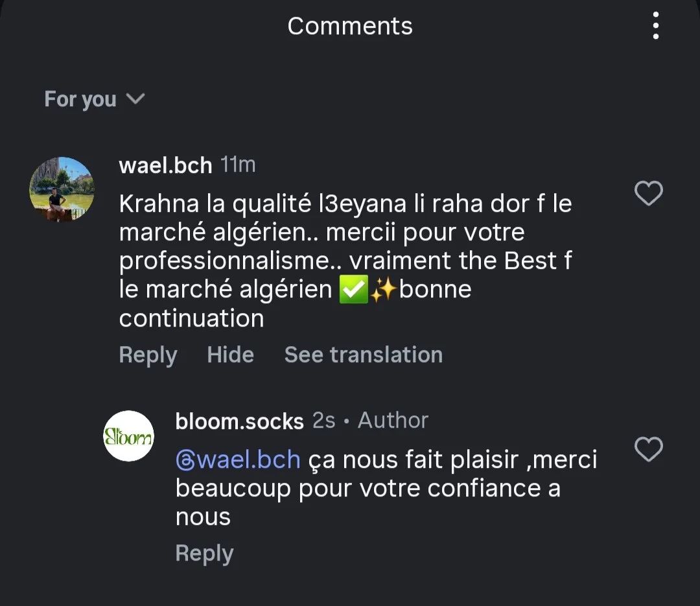Click the chevron next to For you
The height and width of the screenshot is (606, 700).
(135, 99)
